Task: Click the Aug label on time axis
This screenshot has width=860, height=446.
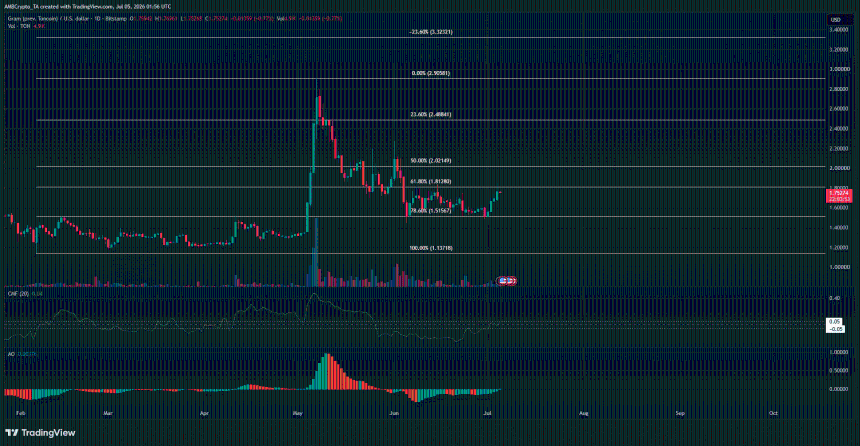Action: (584, 413)
